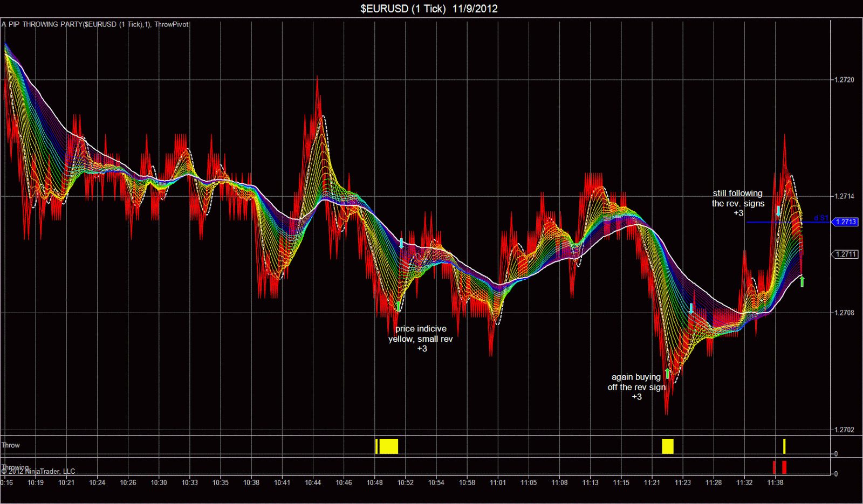
Task: Click the wide yellow Throw bar near 10:48
Action: coord(388,446)
